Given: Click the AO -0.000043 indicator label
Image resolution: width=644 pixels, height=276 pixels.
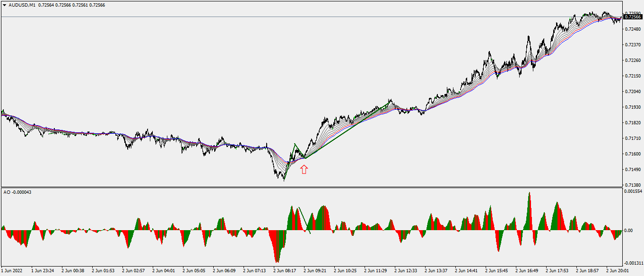Looking at the screenshot, I should point(17,192).
